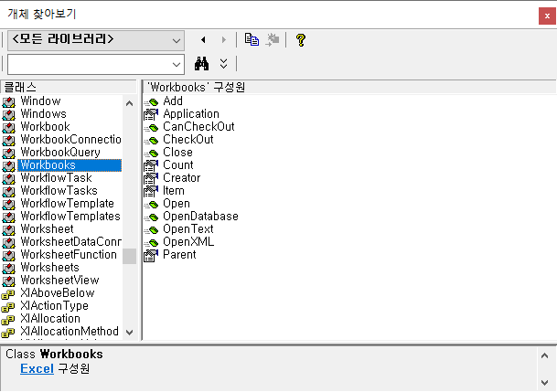Select the Window class
Viewport: 557px width, 392px height.
[x=40, y=101]
